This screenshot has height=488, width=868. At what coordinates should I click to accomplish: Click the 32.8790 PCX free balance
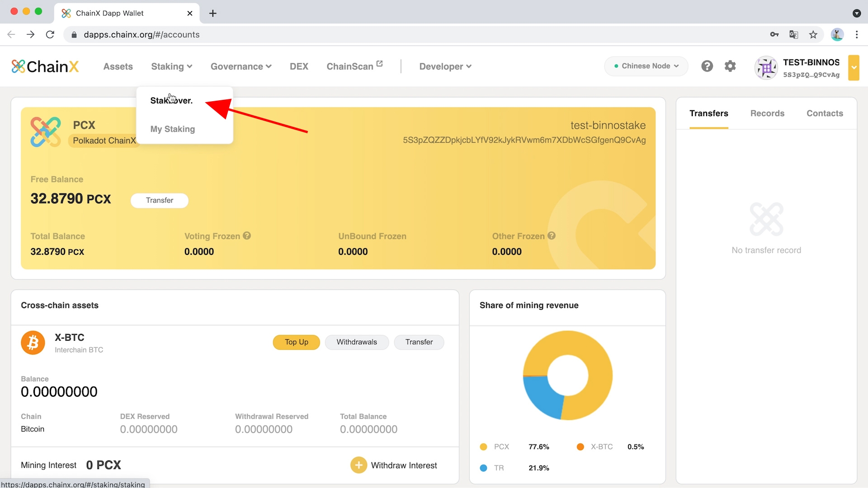coord(71,199)
